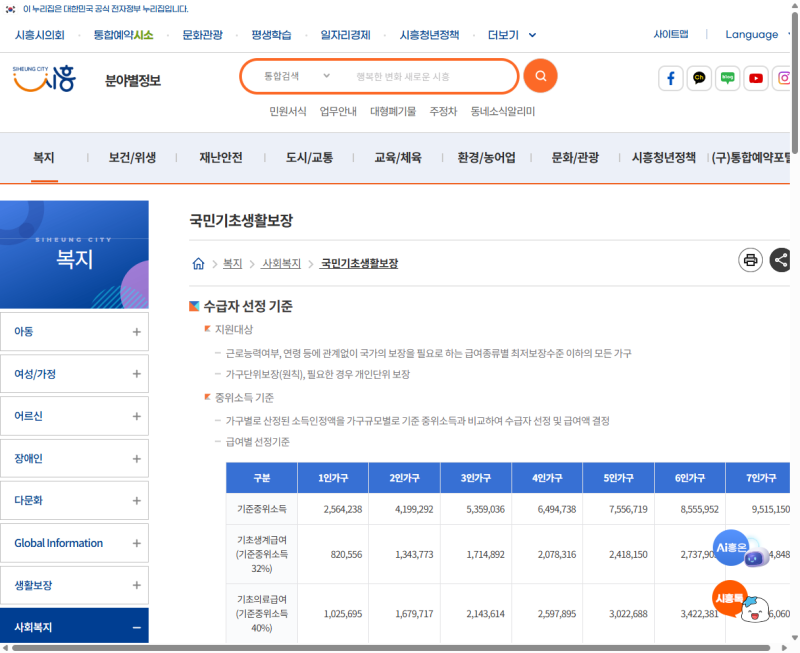Click the 민원서식 quick search keyword

tap(288, 111)
